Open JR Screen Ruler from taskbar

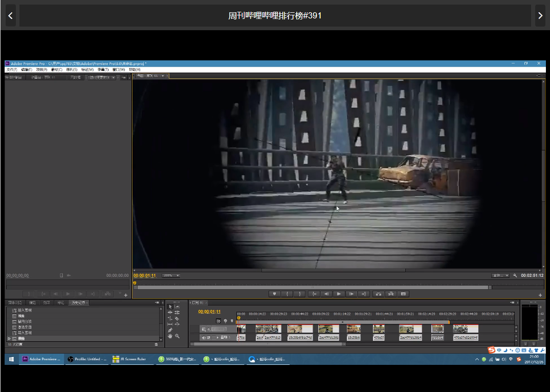(129, 359)
